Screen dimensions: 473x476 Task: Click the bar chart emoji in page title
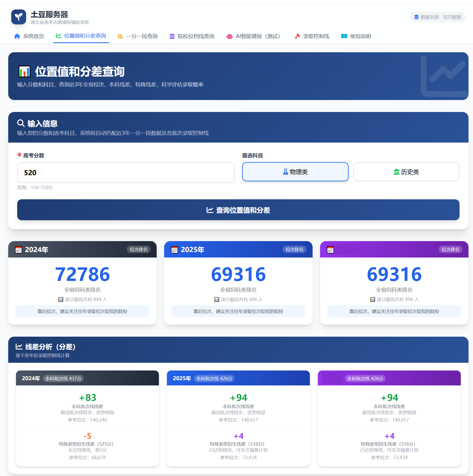pyautogui.click(x=24, y=72)
